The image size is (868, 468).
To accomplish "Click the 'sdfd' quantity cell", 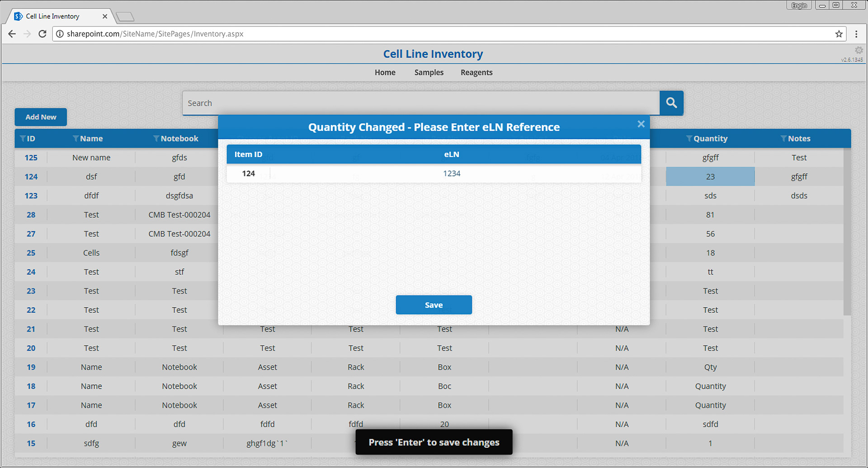I will [710, 424].
